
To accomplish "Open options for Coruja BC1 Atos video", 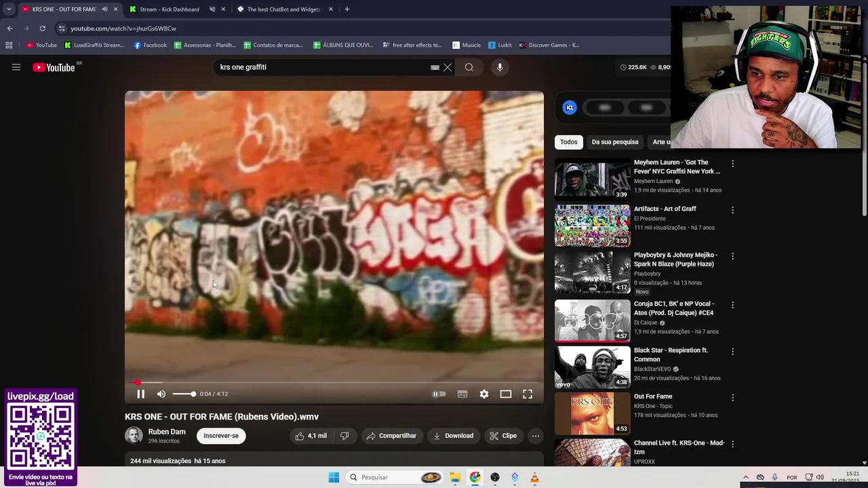I will pyautogui.click(x=732, y=305).
